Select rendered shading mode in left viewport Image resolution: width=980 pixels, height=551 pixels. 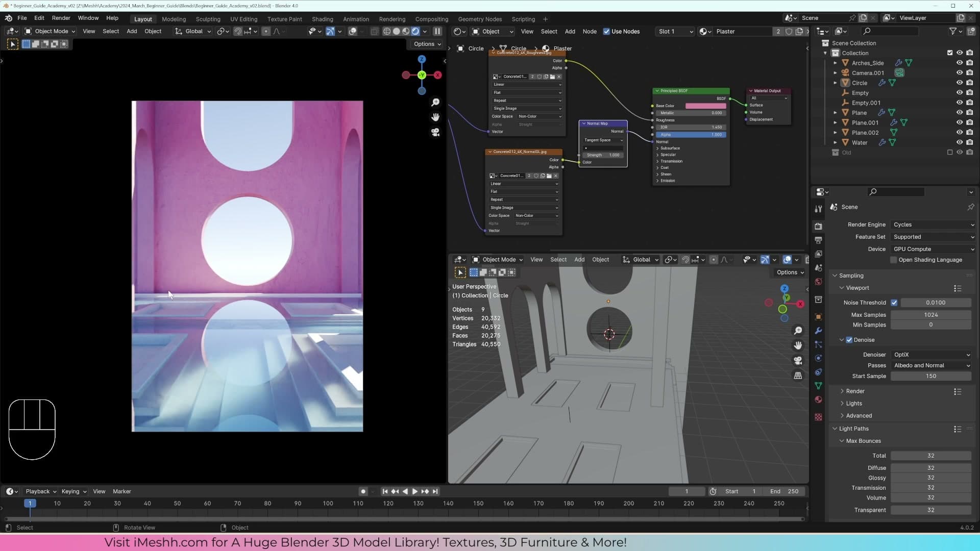coord(415,31)
